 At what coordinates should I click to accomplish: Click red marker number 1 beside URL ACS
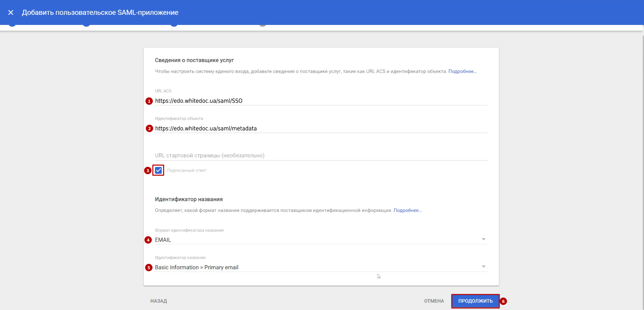pos(149,101)
